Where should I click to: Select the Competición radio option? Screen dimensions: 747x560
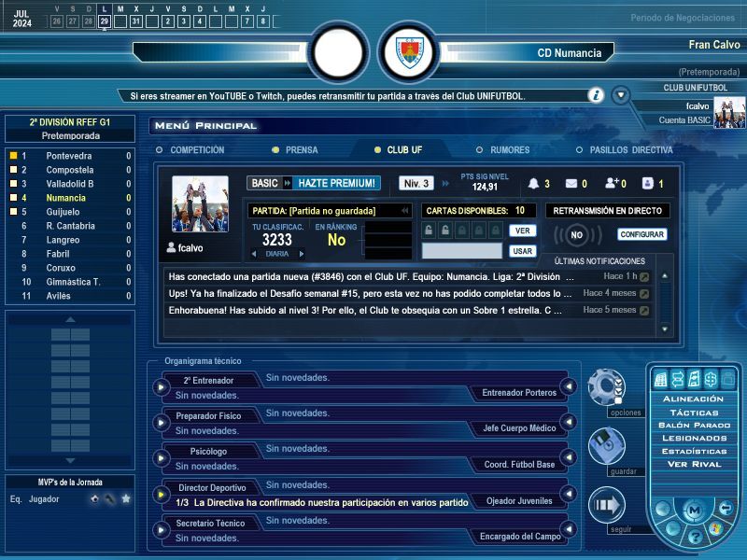[190, 150]
